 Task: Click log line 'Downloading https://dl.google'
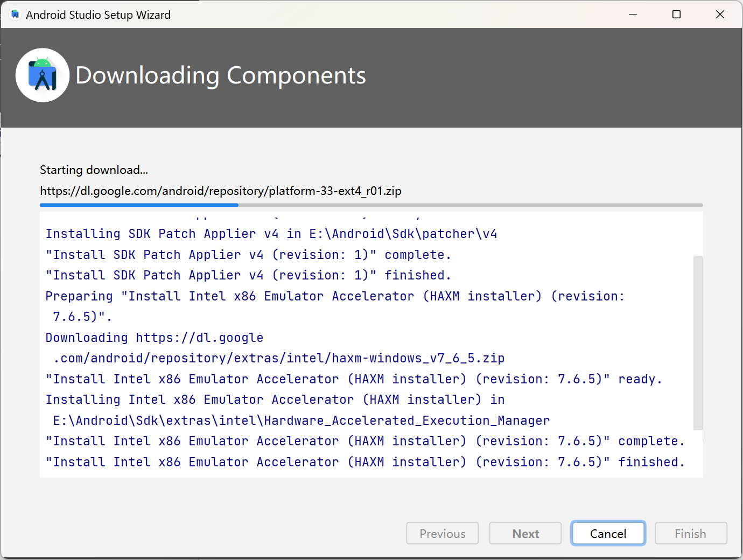(x=155, y=338)
